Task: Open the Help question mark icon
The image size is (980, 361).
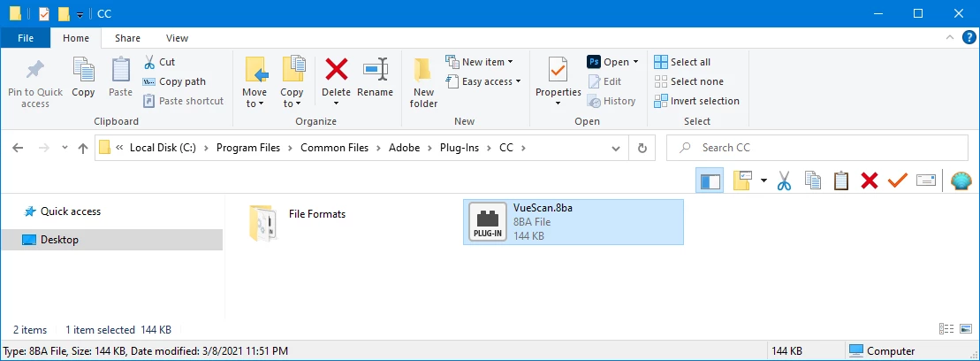Action: tap(969, 38)
